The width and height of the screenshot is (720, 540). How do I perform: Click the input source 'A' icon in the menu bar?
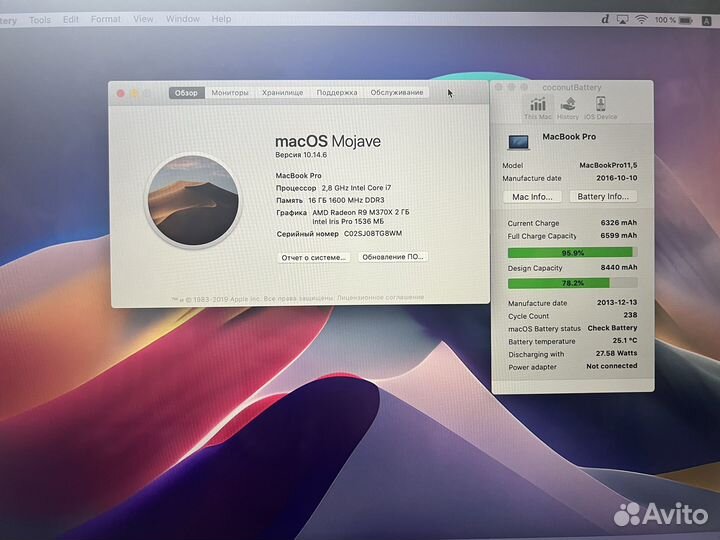pos(707,21)
